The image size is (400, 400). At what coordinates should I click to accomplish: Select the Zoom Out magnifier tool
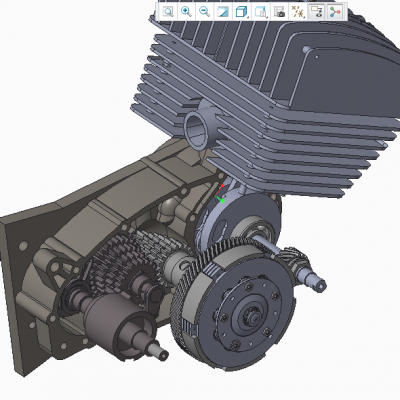pos(204,12)
